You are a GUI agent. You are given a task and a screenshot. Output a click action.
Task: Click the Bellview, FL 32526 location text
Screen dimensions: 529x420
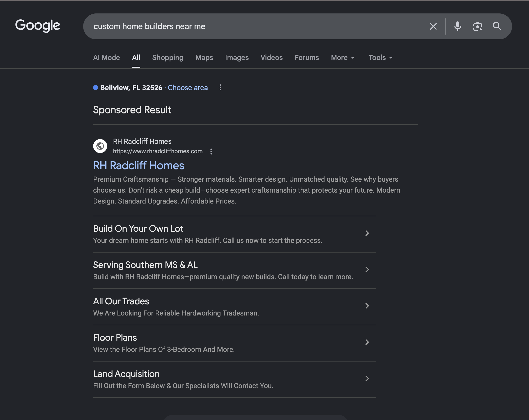(x=131, y=88)
